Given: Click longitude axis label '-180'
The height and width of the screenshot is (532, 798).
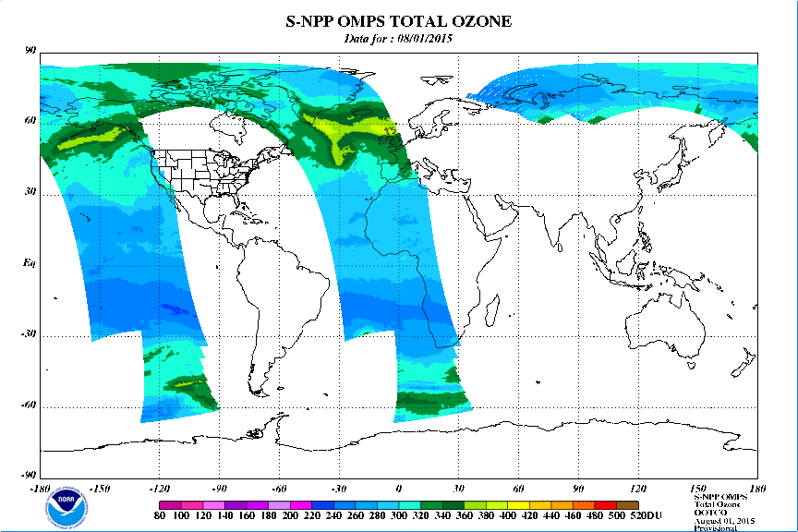Looking at the screenshot, I should pyautogui.click(x=40, y=490).
